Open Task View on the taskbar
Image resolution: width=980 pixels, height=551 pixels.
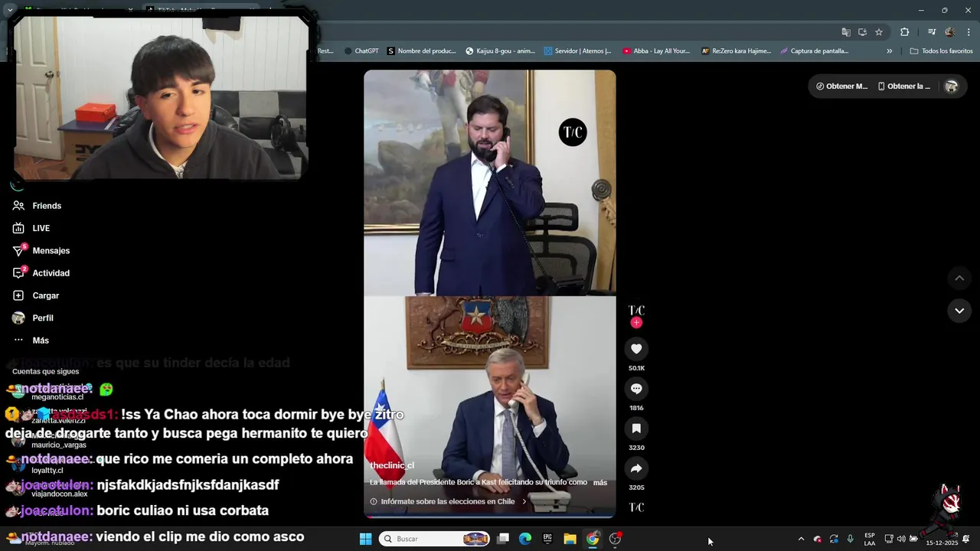pyautogui.click(x=503, y=539)
